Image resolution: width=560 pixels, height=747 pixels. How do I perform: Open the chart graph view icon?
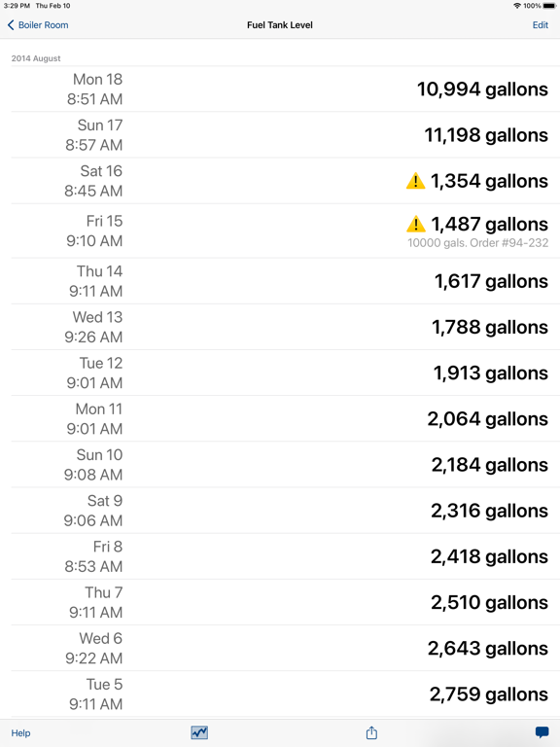(x=199, y=732)
